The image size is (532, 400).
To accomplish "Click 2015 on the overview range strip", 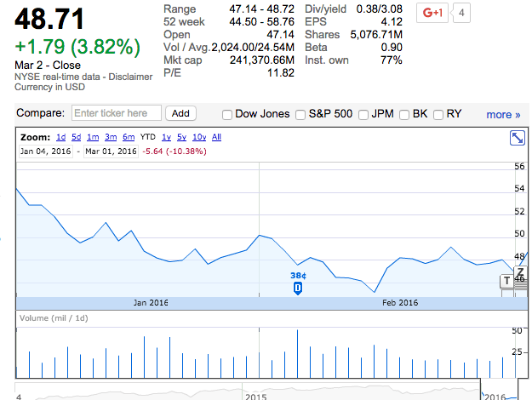I will (x=256, y=397).
